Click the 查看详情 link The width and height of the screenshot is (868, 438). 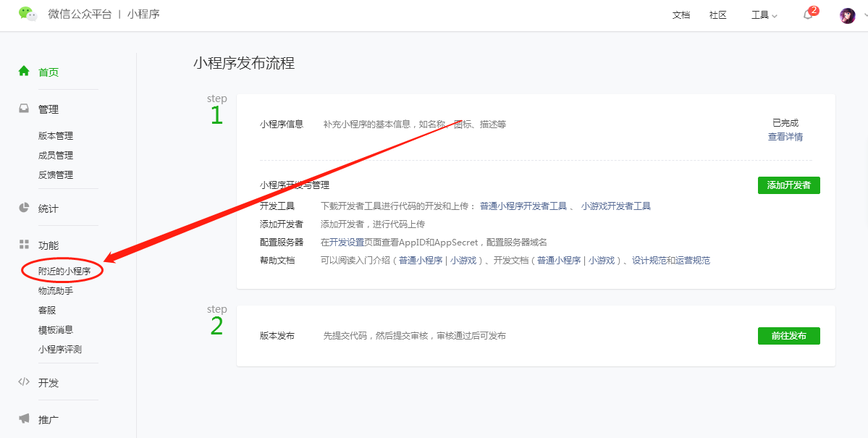point(785,137)
